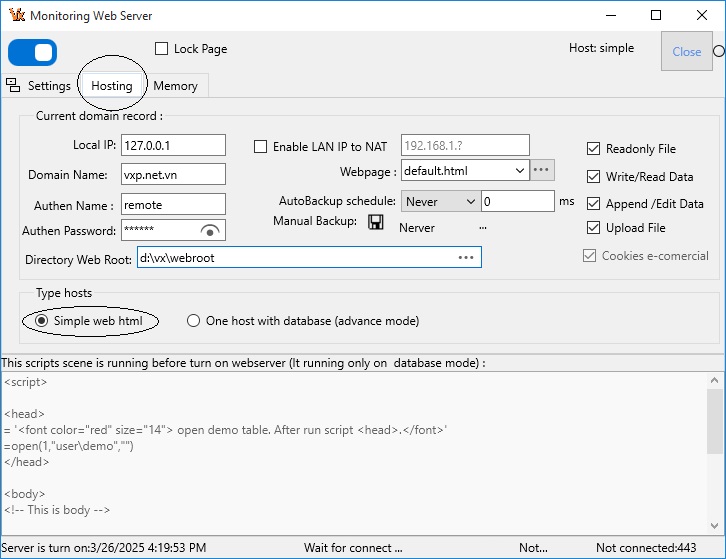The width and height of the screenshot is (726, 559).
Task: Toggle the blue server on/off switch
Action: click(33, 52)
